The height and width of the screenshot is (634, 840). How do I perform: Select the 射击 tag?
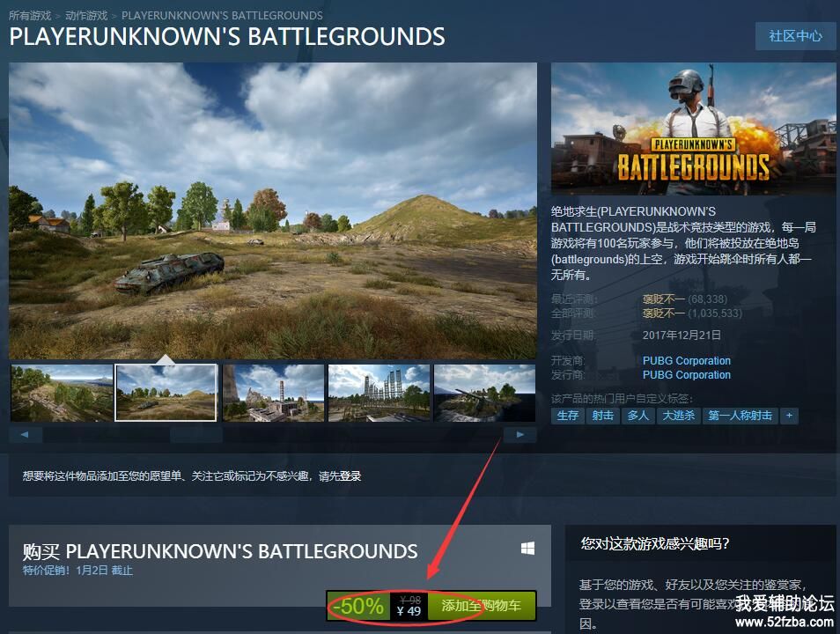(x=602, y=416)
